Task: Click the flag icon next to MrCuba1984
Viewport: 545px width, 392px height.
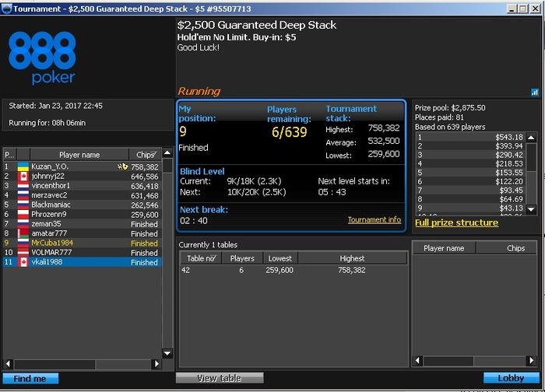Action: (x=23, y=243)
